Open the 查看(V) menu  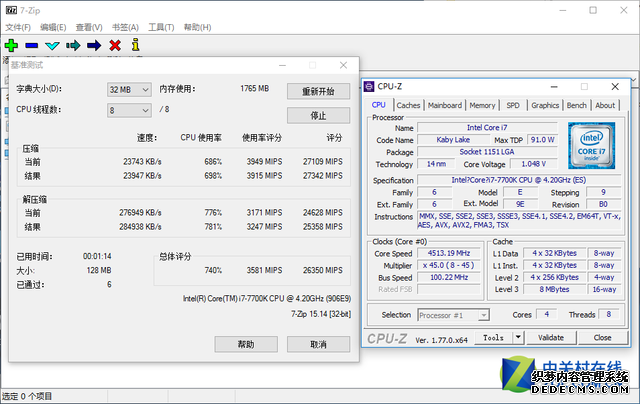point(89,27)
